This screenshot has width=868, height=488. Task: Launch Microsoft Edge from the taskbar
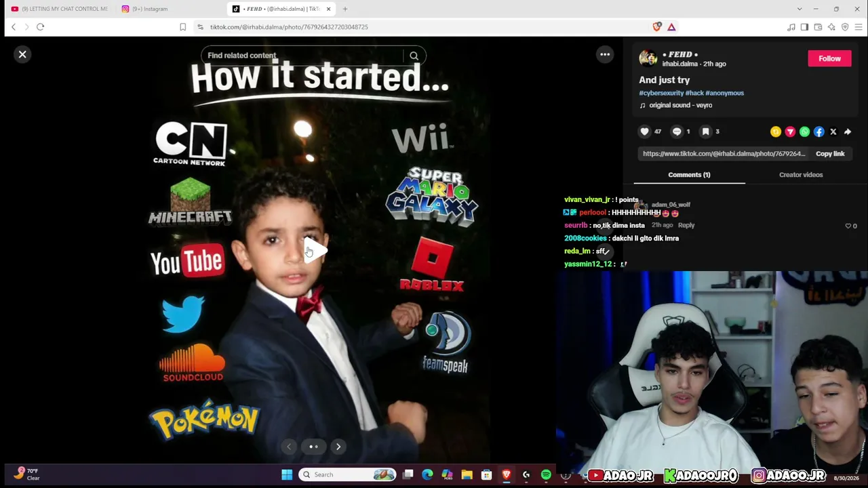point(427,474)
